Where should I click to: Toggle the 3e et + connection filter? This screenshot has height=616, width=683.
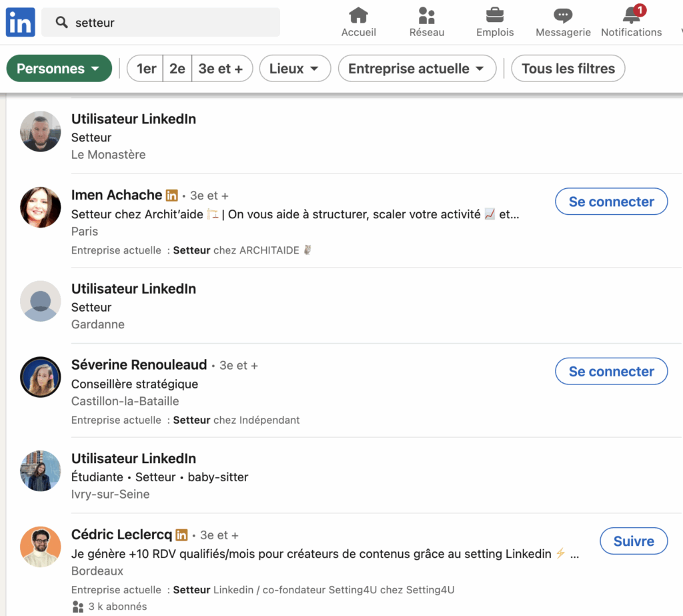pyautogui.click(x=221, y=69)
